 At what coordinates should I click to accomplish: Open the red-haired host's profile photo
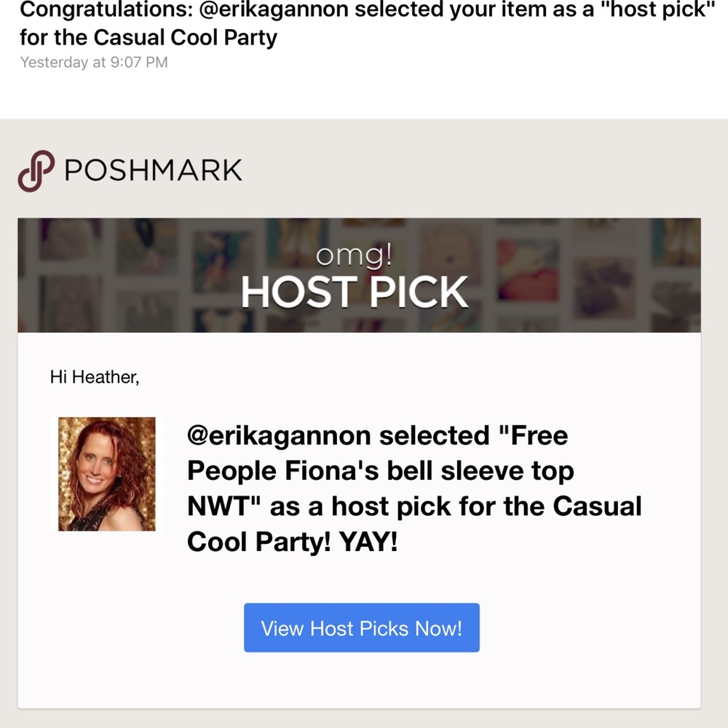click(107, 474)
